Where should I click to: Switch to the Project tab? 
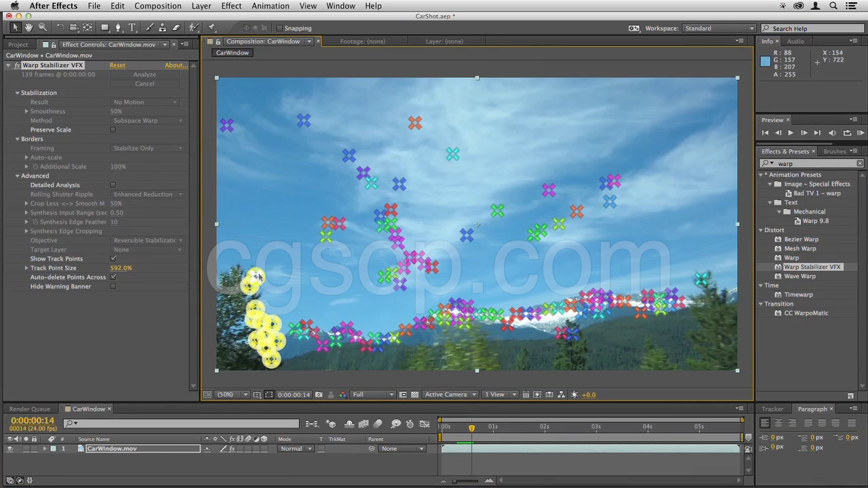(18, 45)
